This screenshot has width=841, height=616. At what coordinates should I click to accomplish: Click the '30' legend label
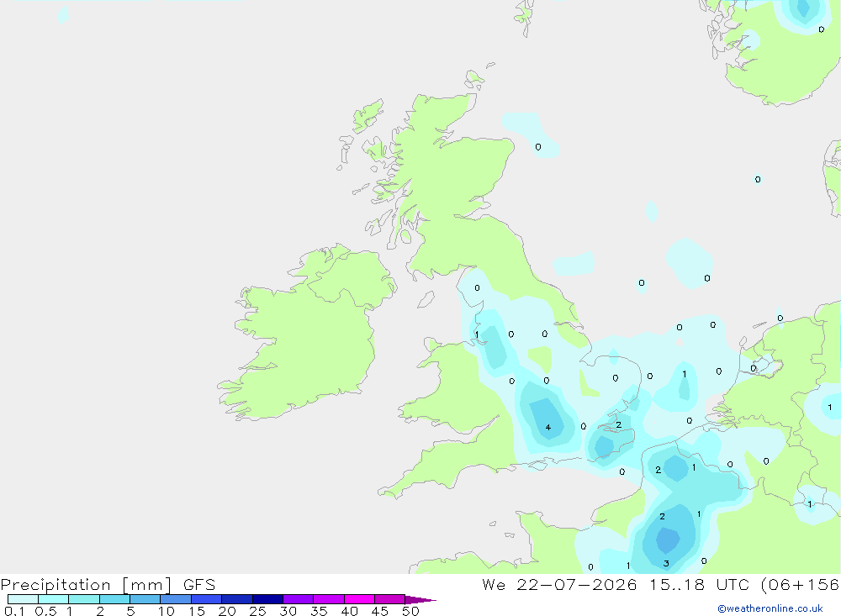click(288, 611)
